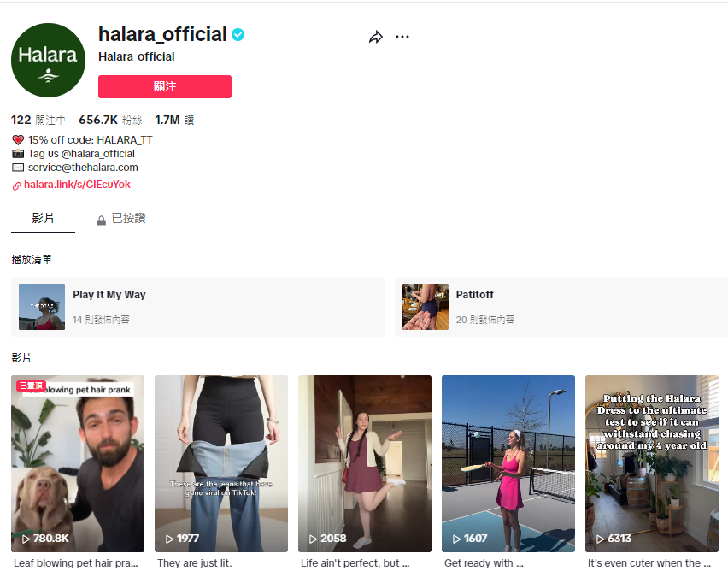This screenshot has width=728, height=577.
Task: Click the link icon beside halara.link
Action: tap(17, 185)
